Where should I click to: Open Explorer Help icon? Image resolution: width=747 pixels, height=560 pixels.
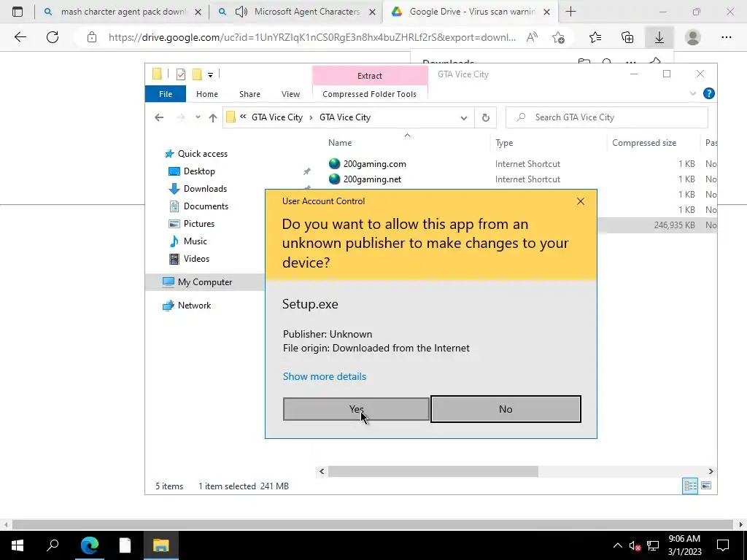coord(709,93)
